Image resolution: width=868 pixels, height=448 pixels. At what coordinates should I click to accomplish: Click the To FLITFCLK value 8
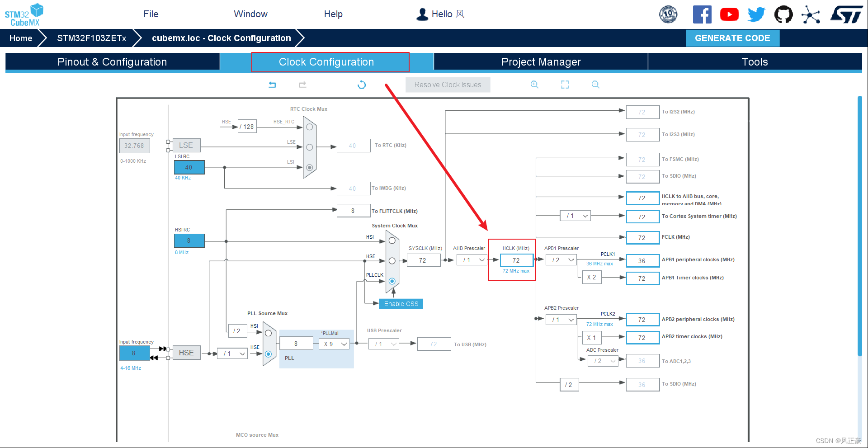[354, 211]
